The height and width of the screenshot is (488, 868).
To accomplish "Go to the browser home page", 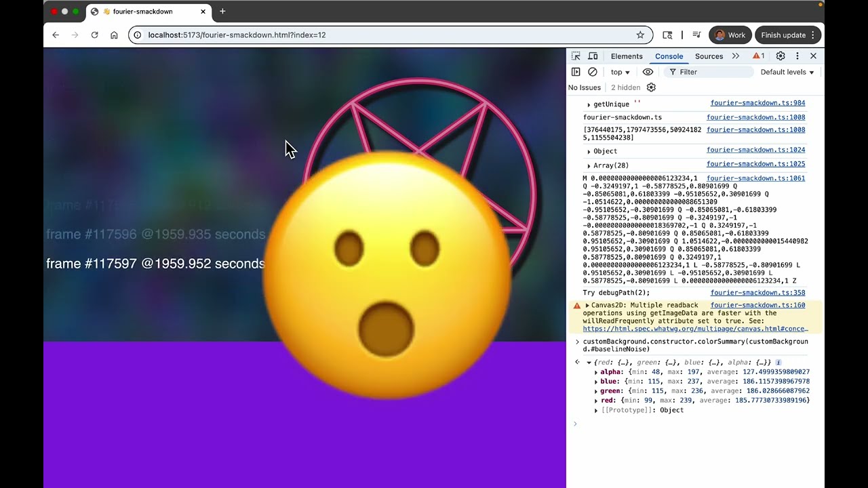I will 114,35.
